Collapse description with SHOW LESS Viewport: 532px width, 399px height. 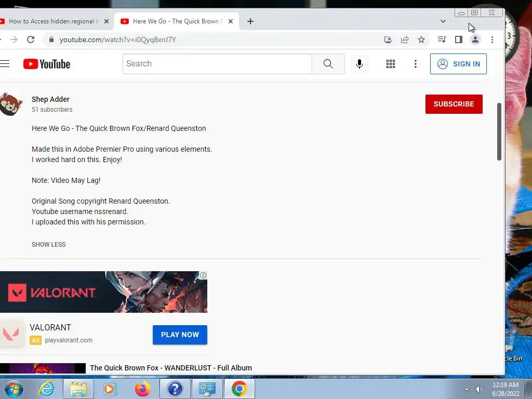48,245
